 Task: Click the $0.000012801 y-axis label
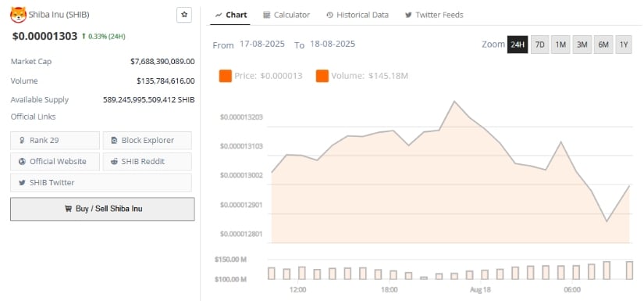(x=241, y=234)
